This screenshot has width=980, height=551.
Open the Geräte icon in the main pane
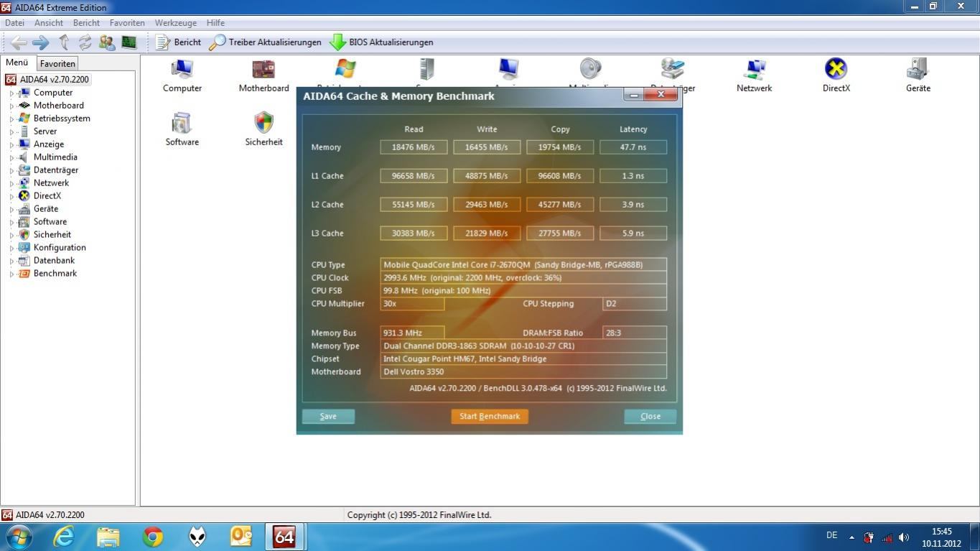pos(918,75)
